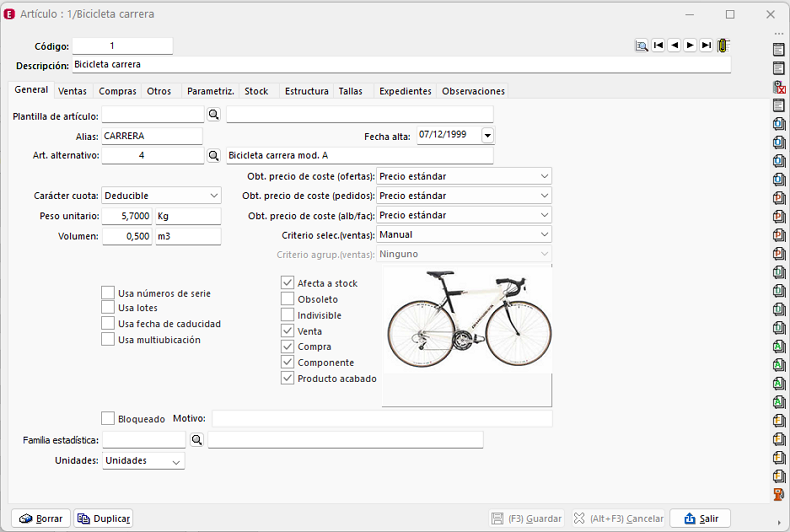Click the Peso unitario value field
790x532 pixels.
click(x=127, y=216)
